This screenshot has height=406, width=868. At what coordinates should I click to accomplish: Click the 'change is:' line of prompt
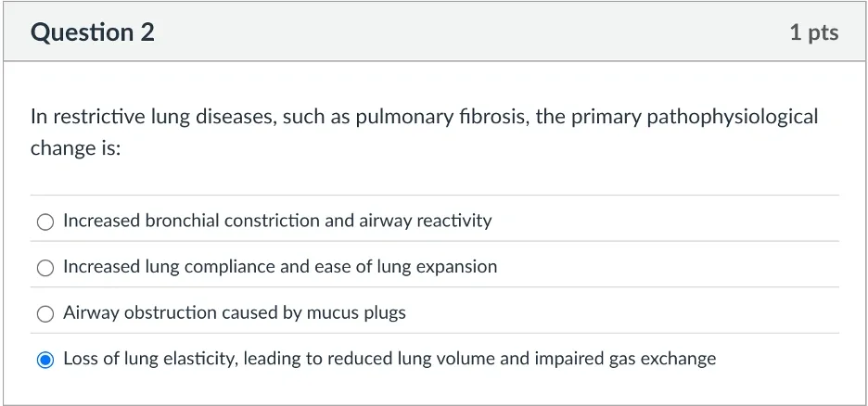(75, 148)
